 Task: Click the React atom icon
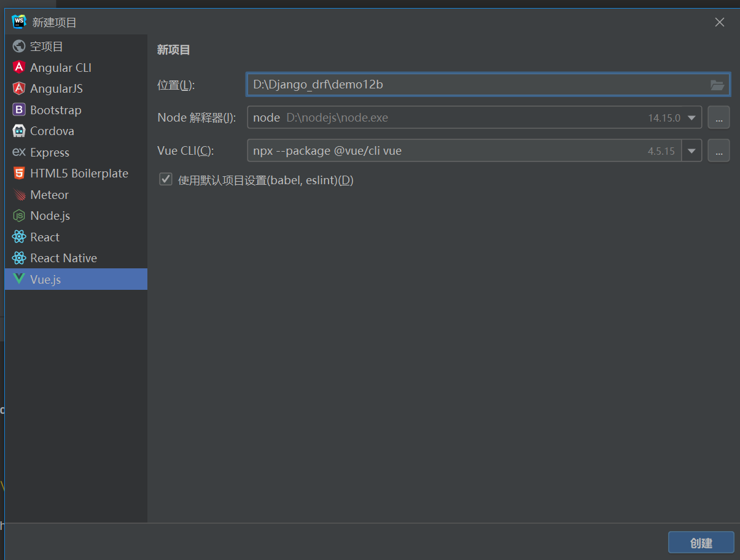[x=19, y=237]
